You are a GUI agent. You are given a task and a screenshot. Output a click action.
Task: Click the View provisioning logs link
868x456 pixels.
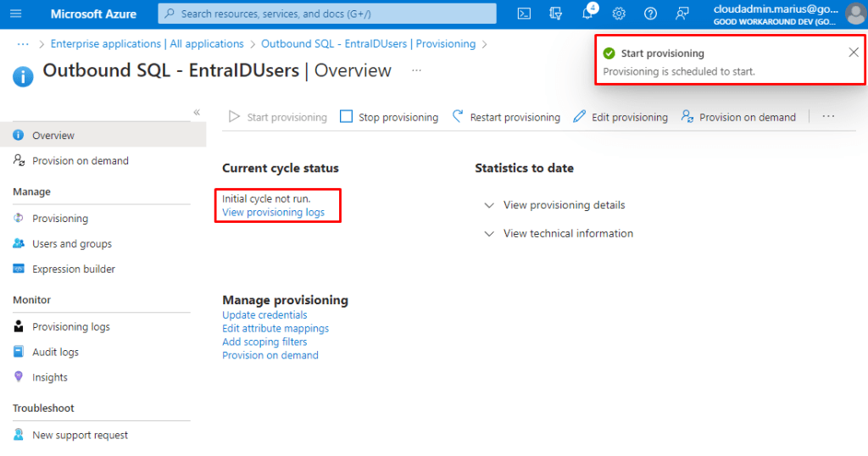pyautogui.click(x=273, y=213)
